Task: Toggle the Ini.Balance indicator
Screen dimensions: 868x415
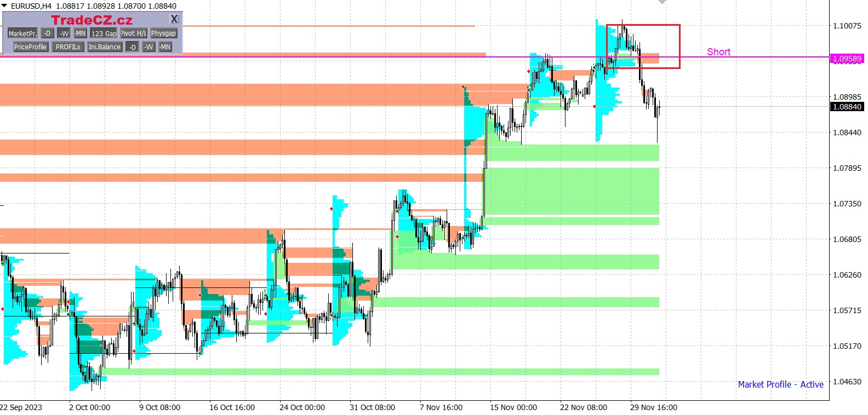Action: (104, 47)
